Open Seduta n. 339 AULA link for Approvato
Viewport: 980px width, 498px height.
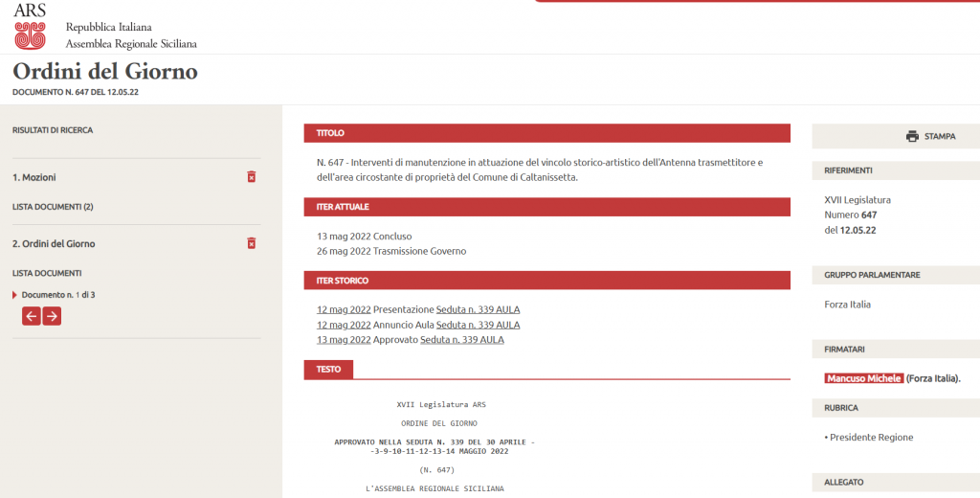(x=461, y=340)
